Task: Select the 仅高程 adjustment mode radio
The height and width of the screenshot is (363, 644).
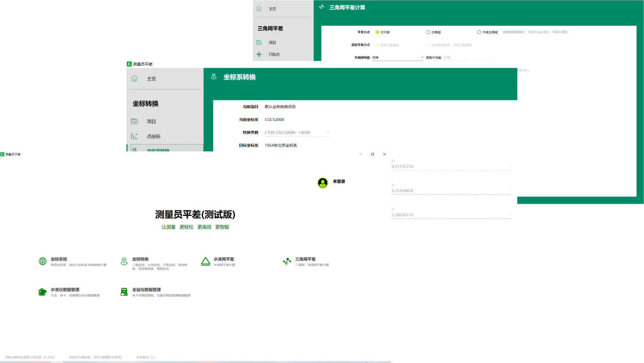Action: (x=428, y=32)
